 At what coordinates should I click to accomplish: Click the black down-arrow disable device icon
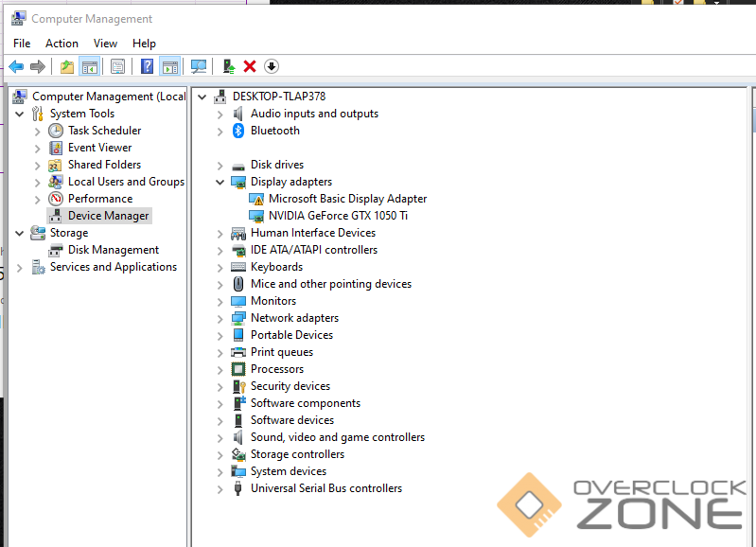pos(272,66)
